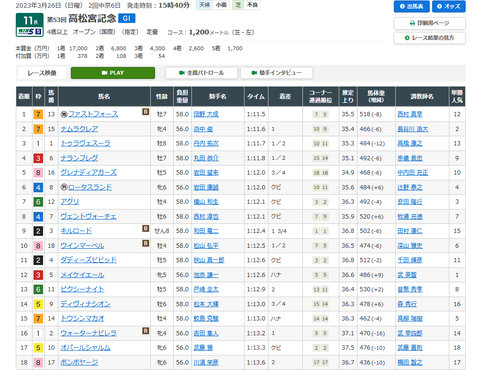Open jockey link 岩田 望来
The width and height of the screenshot is (480, 376).
[206, 173]
